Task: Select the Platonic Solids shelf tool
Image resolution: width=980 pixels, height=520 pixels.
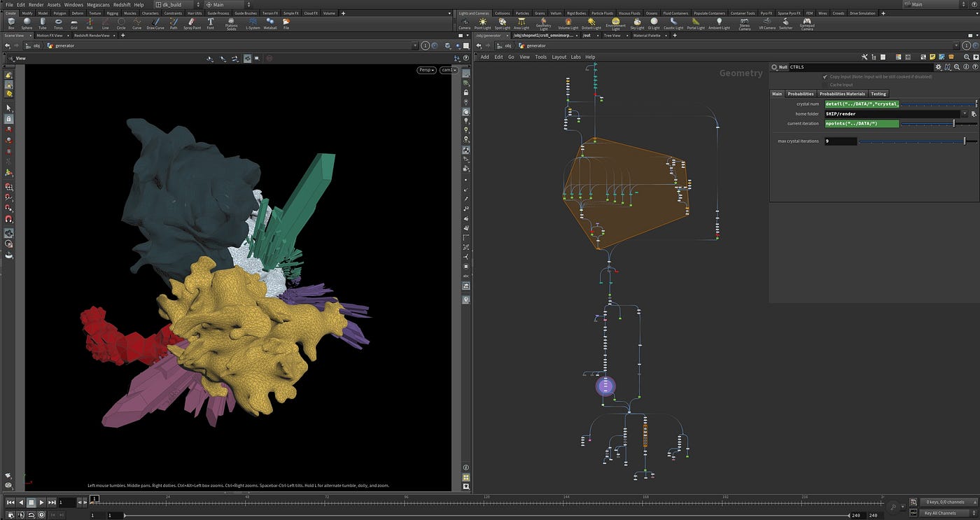Action: (232, 24)
